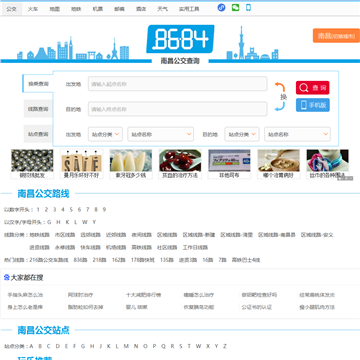
Task: Open hot route 216路公交车路线
Action: 49,260
